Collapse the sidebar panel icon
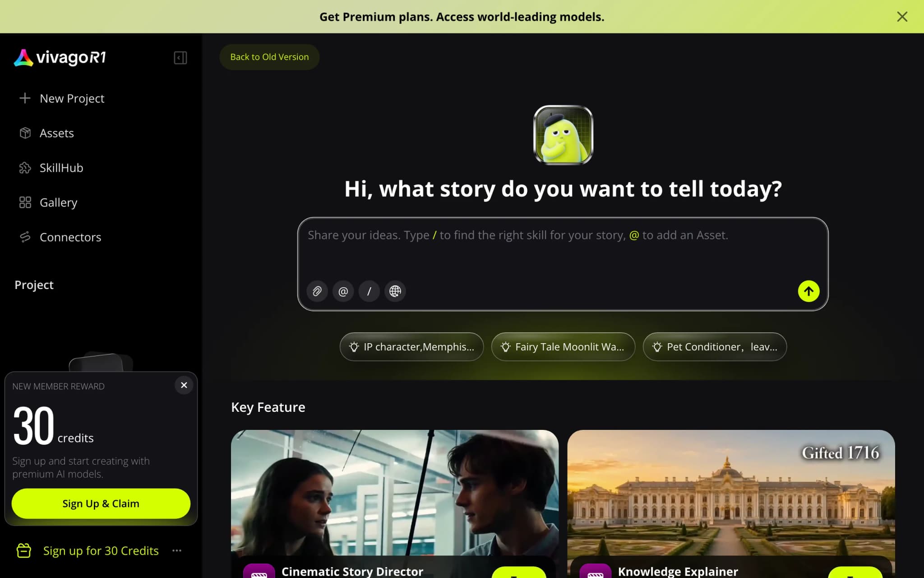Image resolution: width=924 pixels, height=578 pixels. tap(180, 58)
